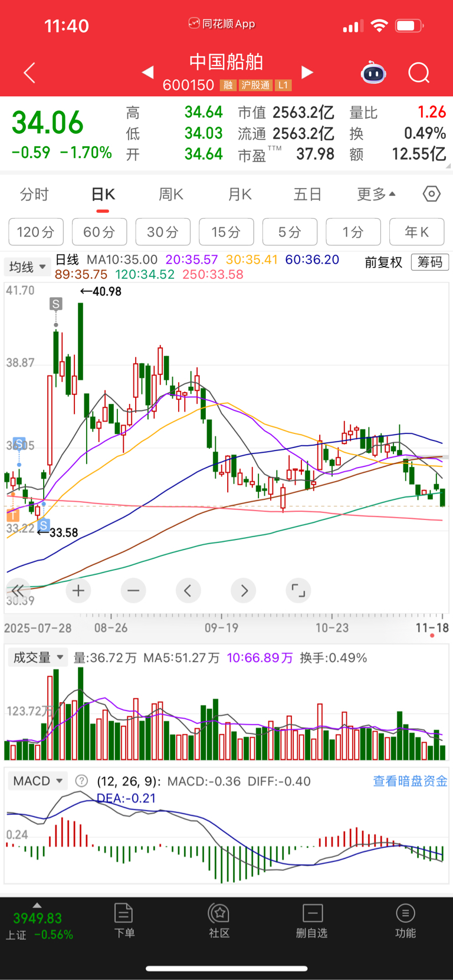This screenshot has width=453, height=980.
Task: Tap the gray S sell marker
Action: [x=56, y=304]
